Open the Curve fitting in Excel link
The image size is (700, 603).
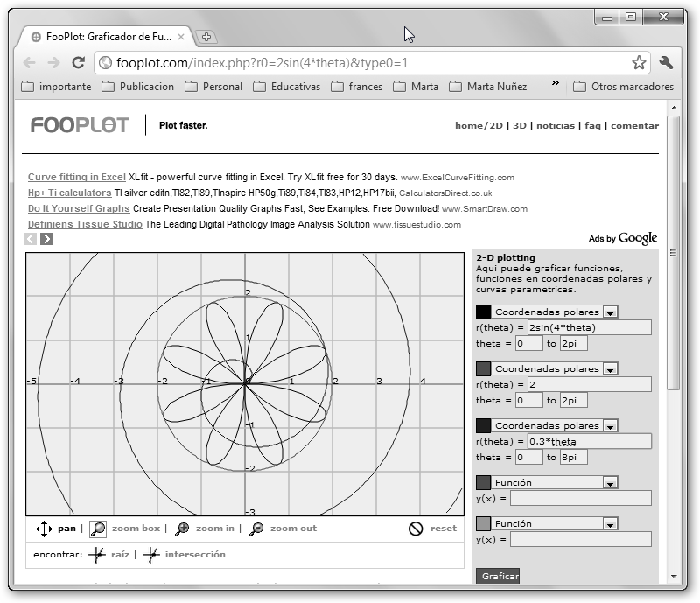(77, 177)
